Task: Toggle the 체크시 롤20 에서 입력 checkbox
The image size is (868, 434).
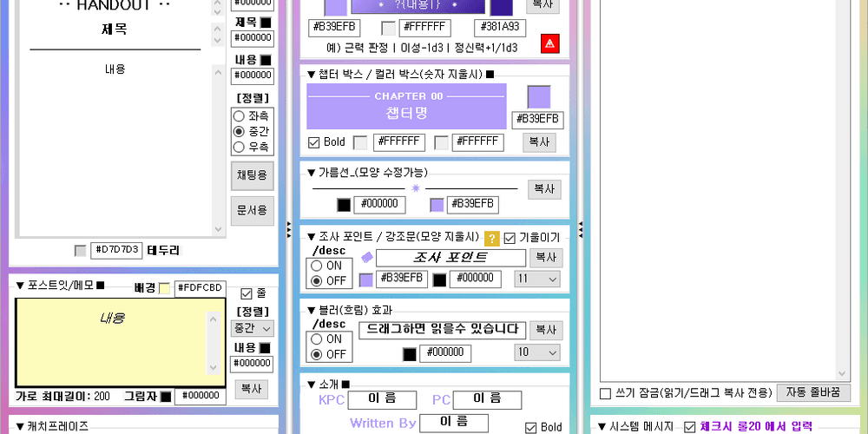Action: click(x=690, y=427)
